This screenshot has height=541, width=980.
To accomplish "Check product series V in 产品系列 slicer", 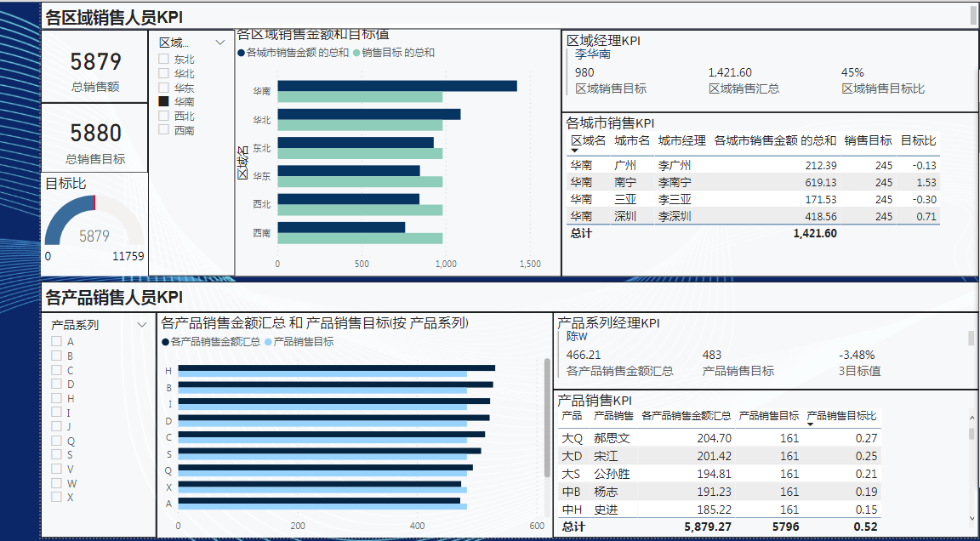I will pos(56,469).
